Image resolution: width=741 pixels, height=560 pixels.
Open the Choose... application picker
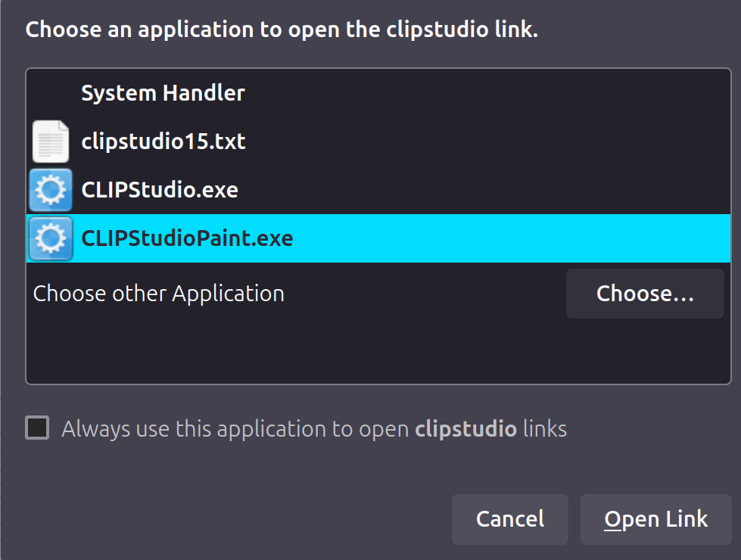[x=645, y=294]
